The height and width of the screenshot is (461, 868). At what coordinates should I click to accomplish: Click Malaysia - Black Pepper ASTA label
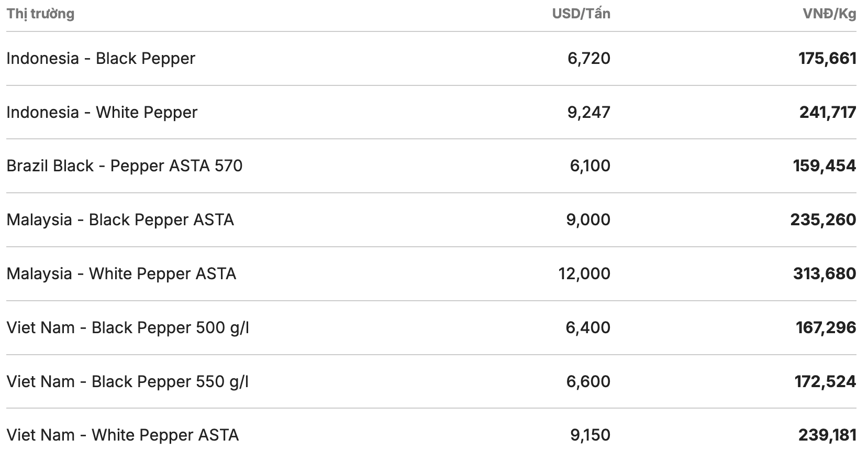point(120,219)
